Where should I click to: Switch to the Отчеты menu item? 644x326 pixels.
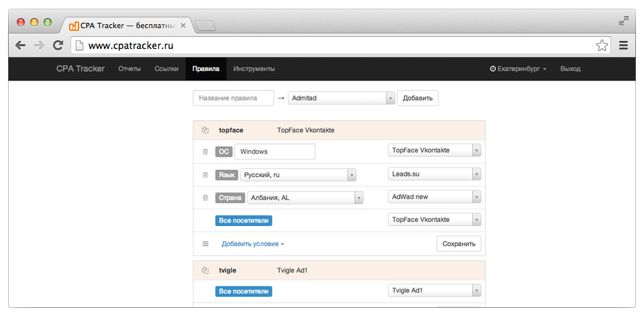click(129, 69)
